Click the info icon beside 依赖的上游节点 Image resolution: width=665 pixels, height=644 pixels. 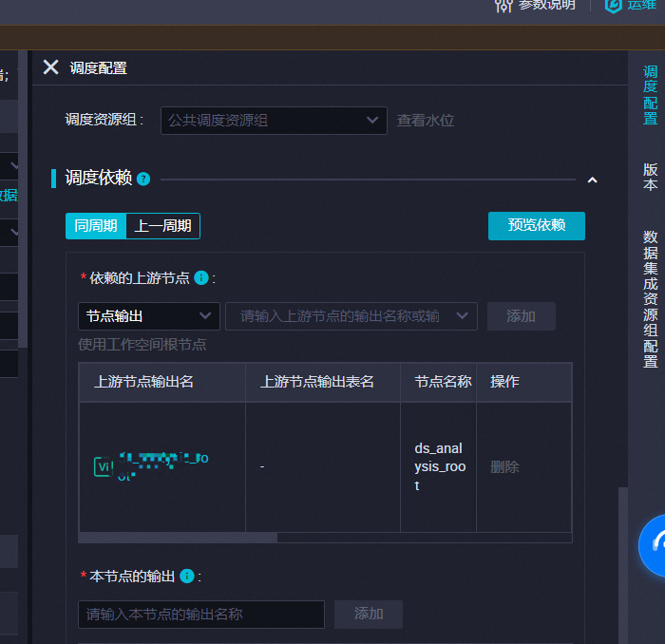(x=201, y=278)
